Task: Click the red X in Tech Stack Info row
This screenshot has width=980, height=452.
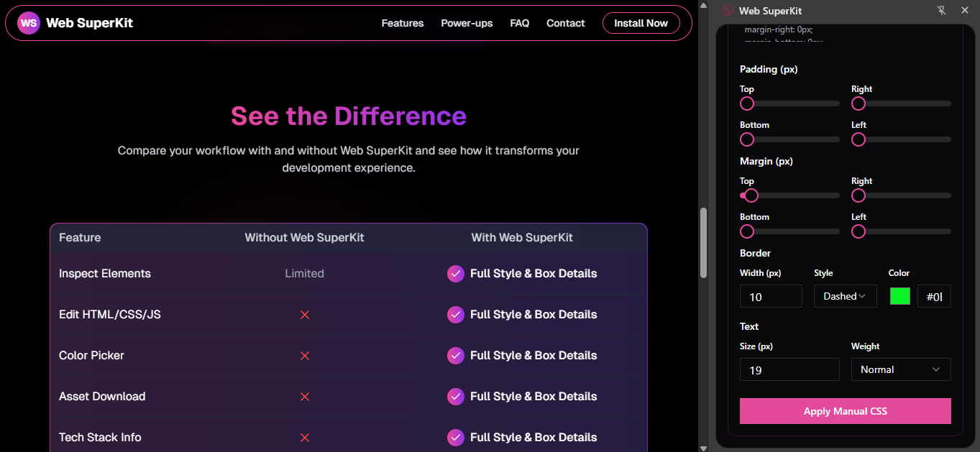Action: tap(304, 437)
